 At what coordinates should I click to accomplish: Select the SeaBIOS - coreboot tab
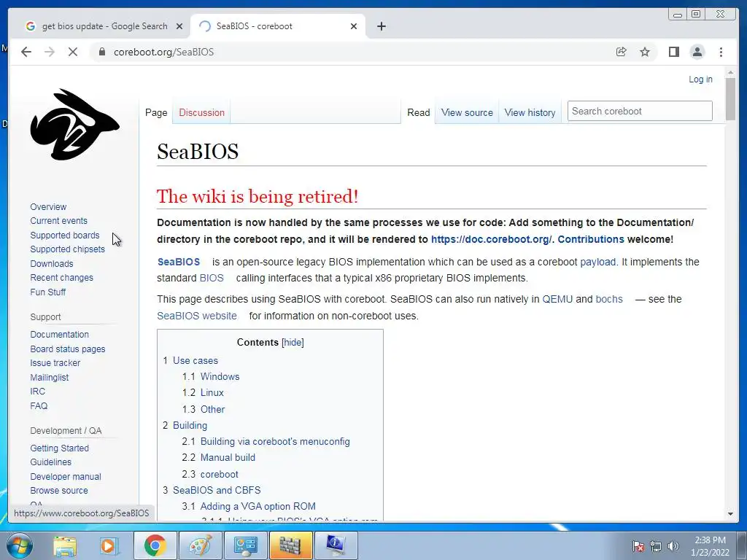(x=278, y=26)
